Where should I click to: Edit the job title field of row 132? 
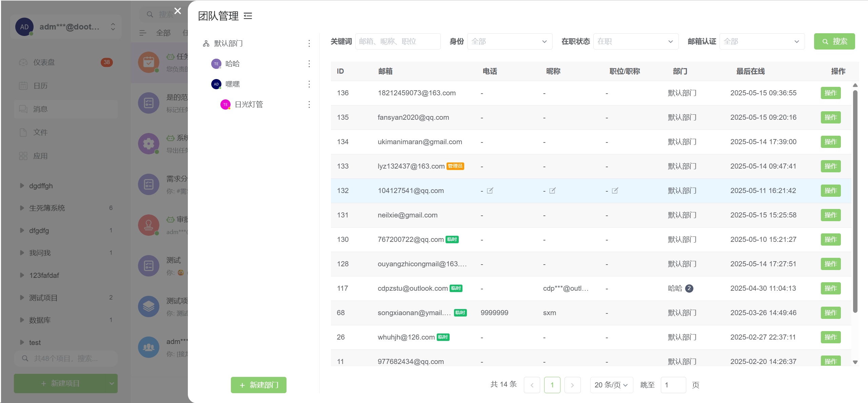coord(615,191)
